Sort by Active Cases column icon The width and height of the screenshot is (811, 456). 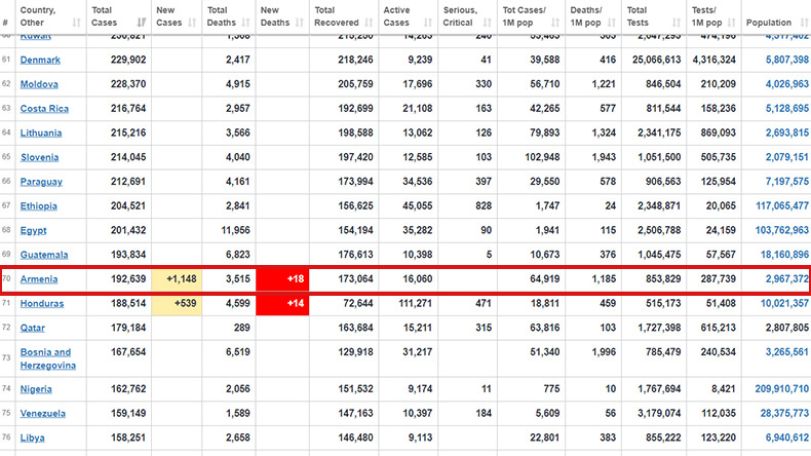point(428,22)
